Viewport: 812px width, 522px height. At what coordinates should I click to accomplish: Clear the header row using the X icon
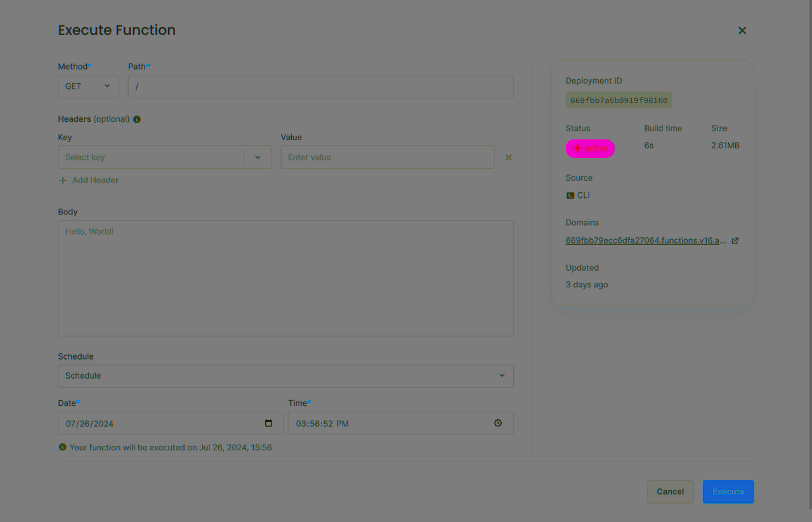click(x=508, y=157)
